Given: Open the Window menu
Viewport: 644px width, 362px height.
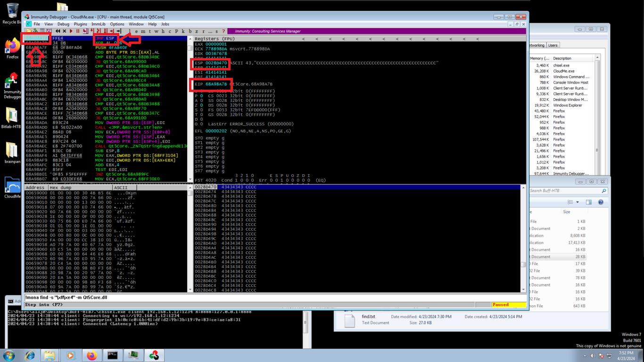Looking at the screenshot, I should click(136, 24).
